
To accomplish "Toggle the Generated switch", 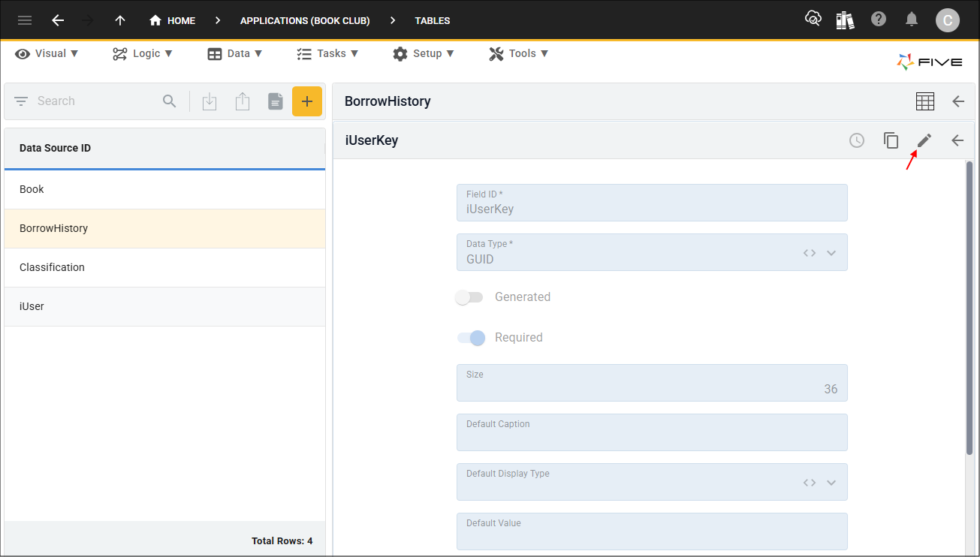I will (470, 297).
